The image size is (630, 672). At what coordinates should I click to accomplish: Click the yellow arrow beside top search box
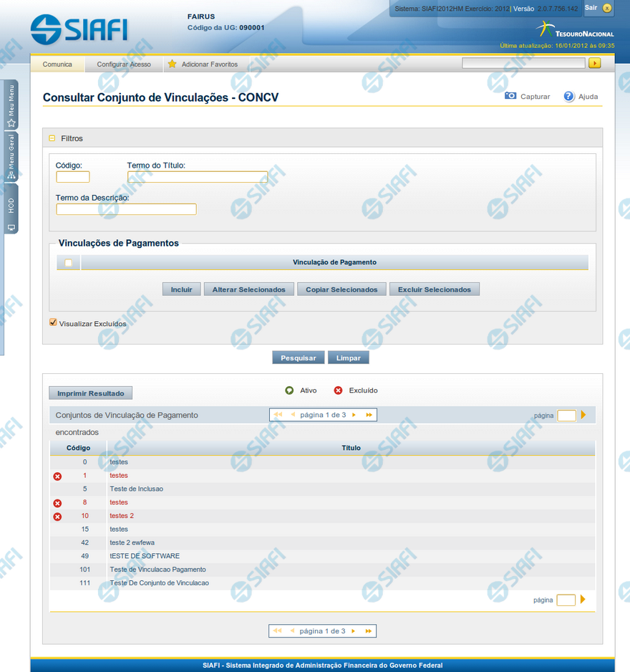point(594,63)
